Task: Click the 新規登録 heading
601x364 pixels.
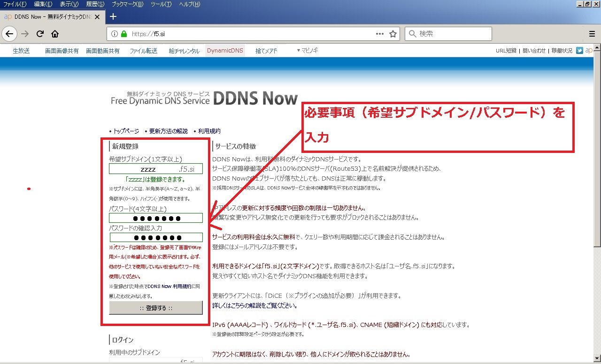Action: click(125, 146)
